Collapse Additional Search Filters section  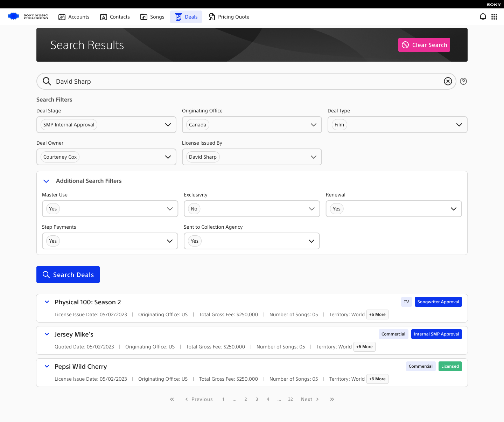[46, 181]
